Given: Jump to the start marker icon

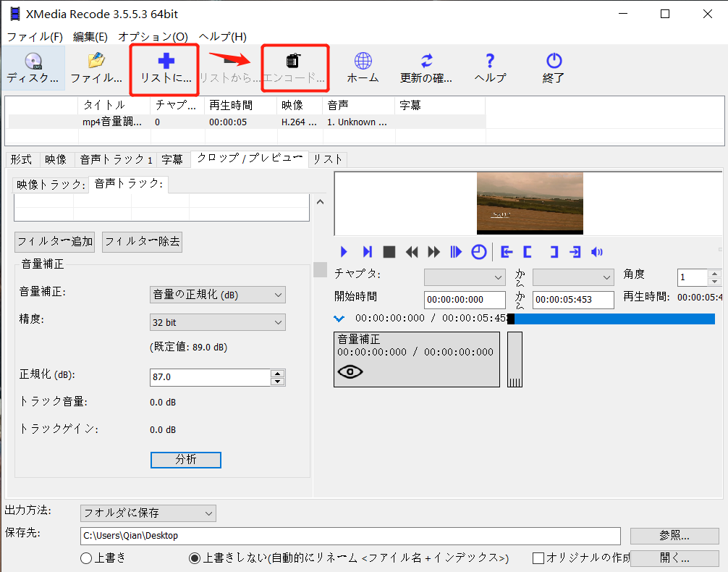Looking at the screenshot, I should [507, 252].
